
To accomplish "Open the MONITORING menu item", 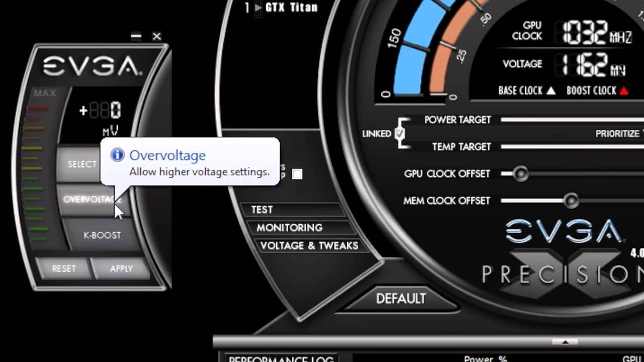I will [302, 228].
